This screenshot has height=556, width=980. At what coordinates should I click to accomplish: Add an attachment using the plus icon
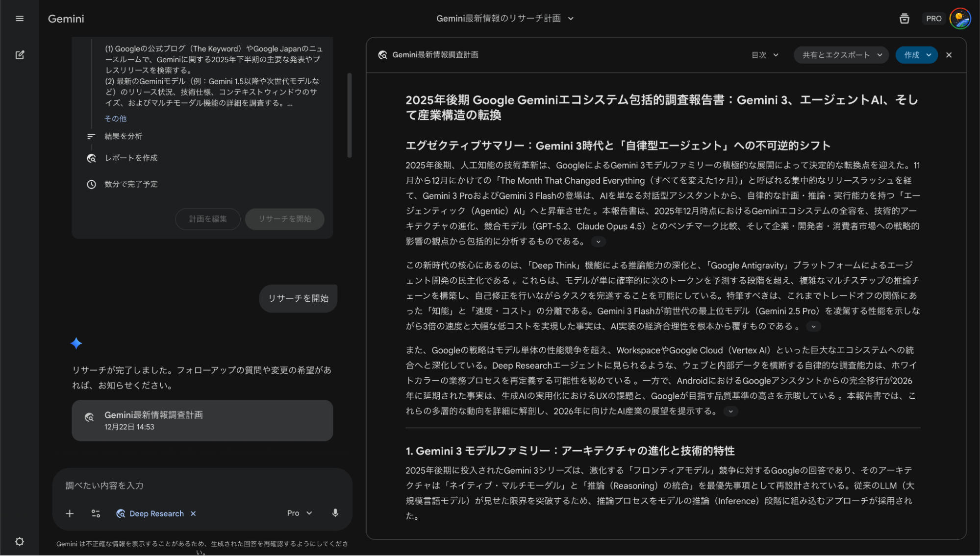pyautogui.click(x=70, y=513)
